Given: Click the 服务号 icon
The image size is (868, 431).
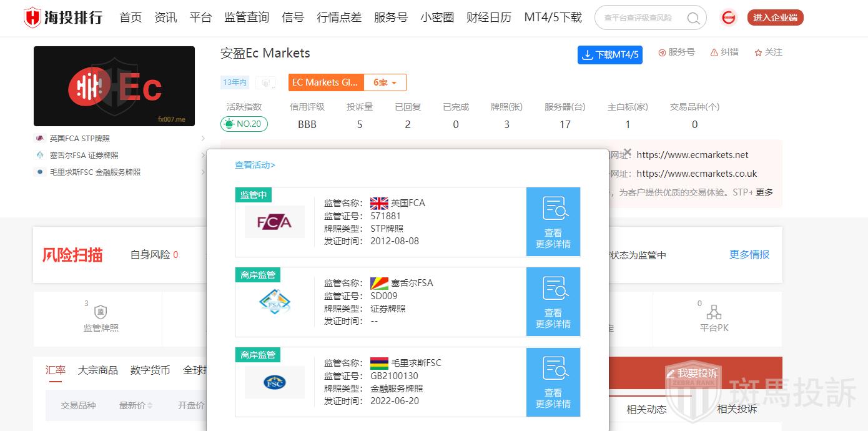Looking at the screenshot, I should tap(662, 52).
